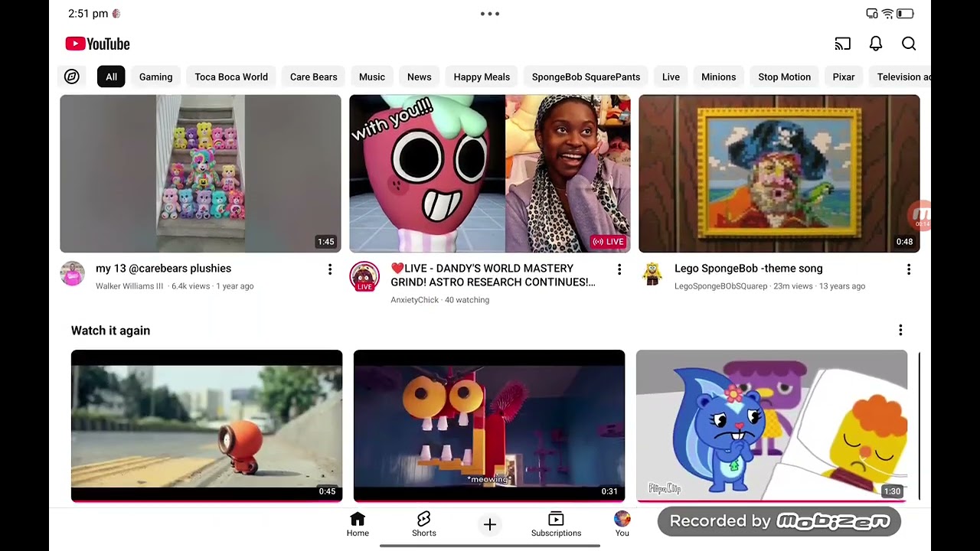Select the Care Bears chip

tap(313, 77)
